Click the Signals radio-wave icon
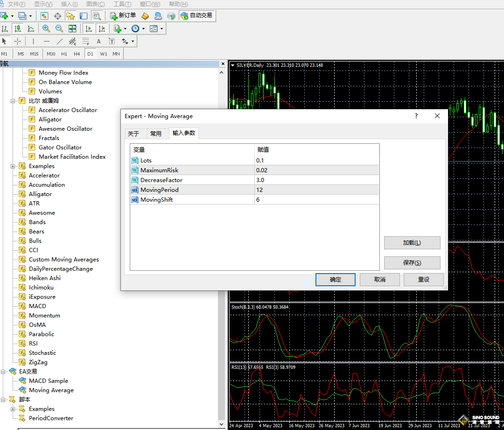Screen dimensions: 504x430 [171, 16]
